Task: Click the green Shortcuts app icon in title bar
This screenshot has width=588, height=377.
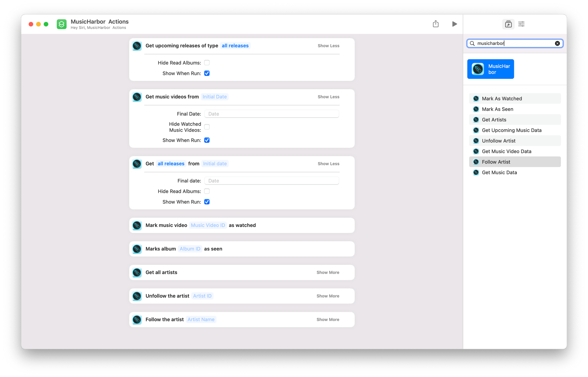Action: click(x=61, y=24)
